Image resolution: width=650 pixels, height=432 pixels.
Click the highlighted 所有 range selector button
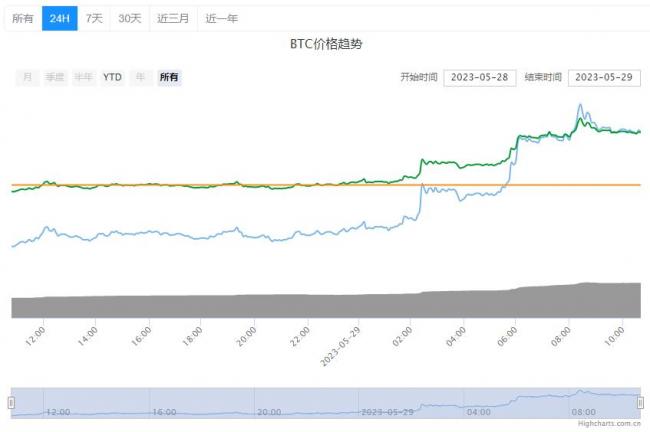170,78
